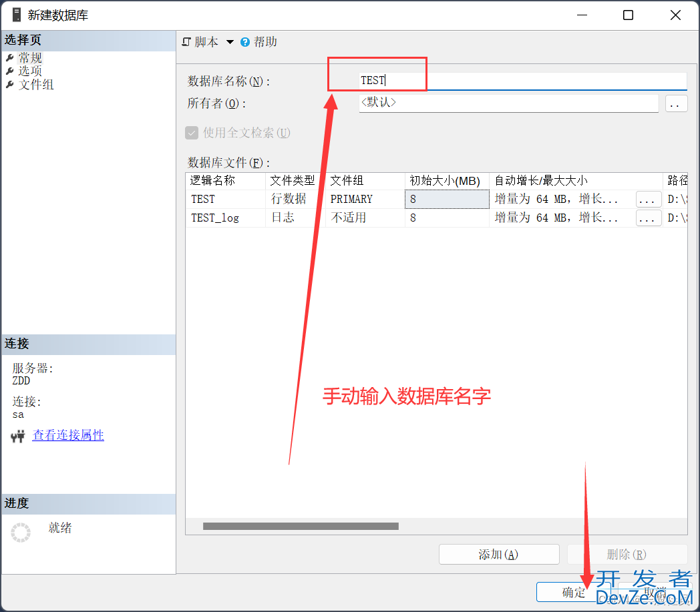
Task: Click the dialog title bar database icon
Action: (x=17, y=15)
